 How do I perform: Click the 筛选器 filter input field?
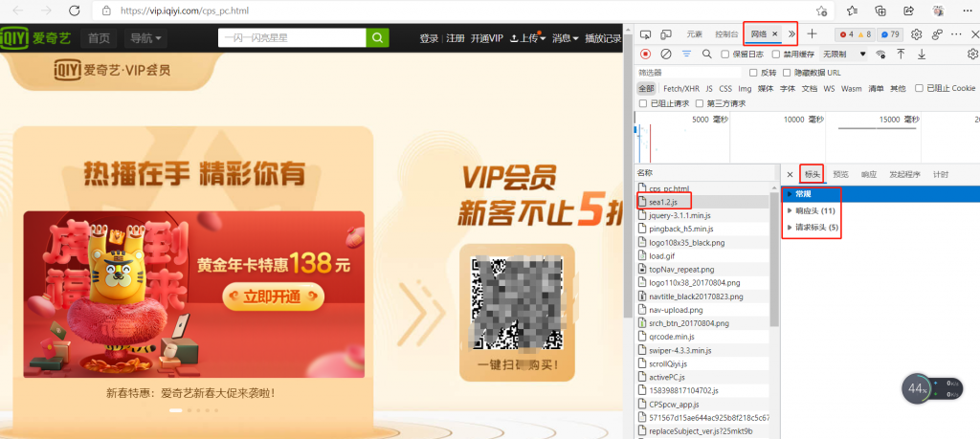pyautogui.click(x=689, y=73)
